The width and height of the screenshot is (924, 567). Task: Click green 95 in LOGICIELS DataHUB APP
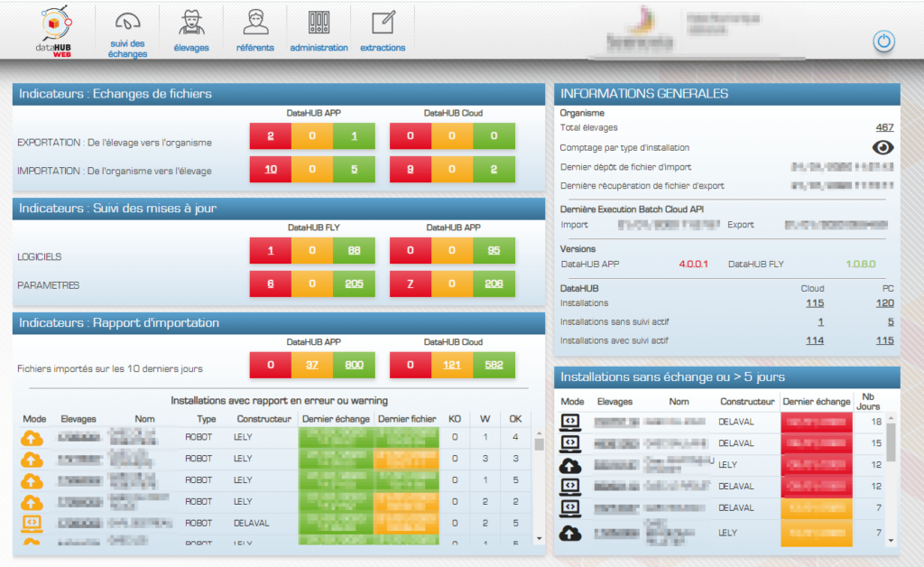494,250
